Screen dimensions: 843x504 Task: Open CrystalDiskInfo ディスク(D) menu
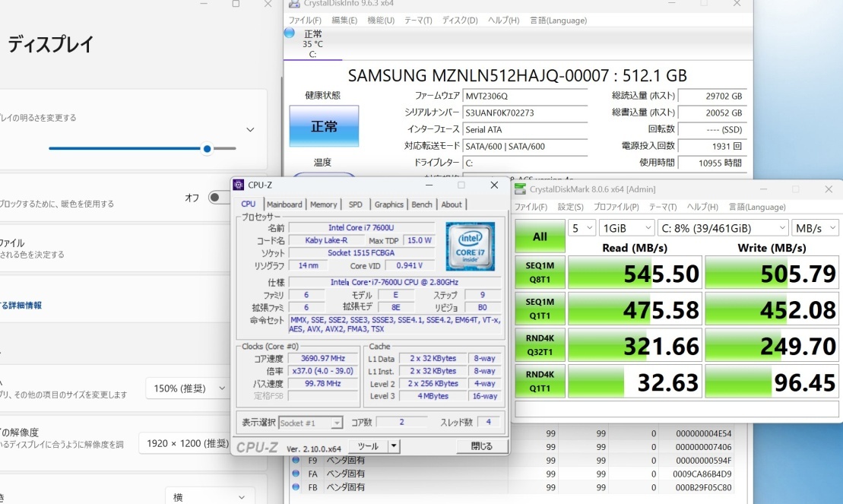pos(460,21)
